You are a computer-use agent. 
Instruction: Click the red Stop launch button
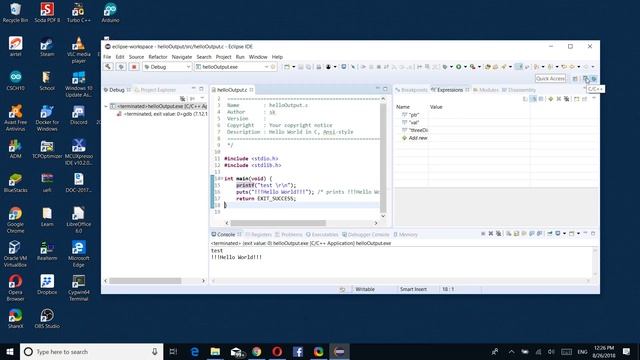(134, 67)
